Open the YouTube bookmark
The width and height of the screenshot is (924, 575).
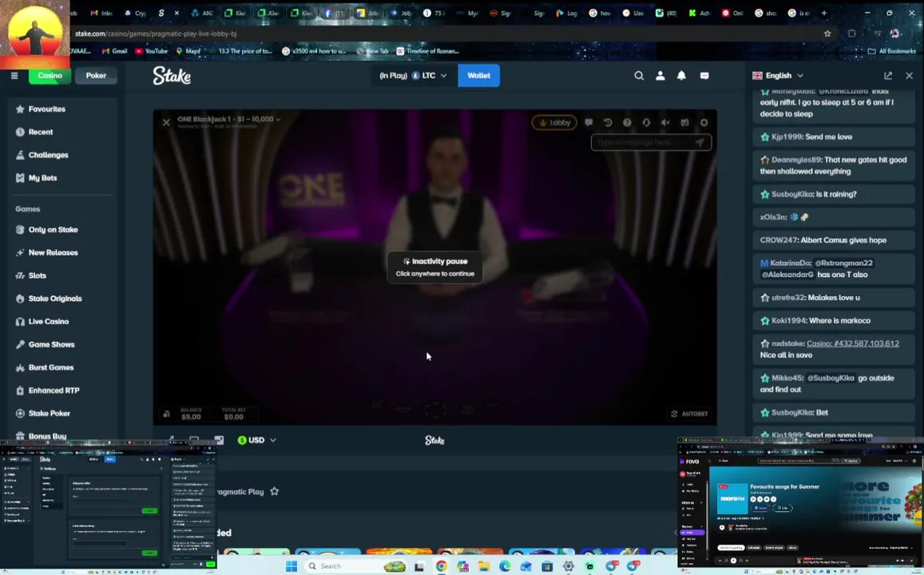tap(152, 51)
